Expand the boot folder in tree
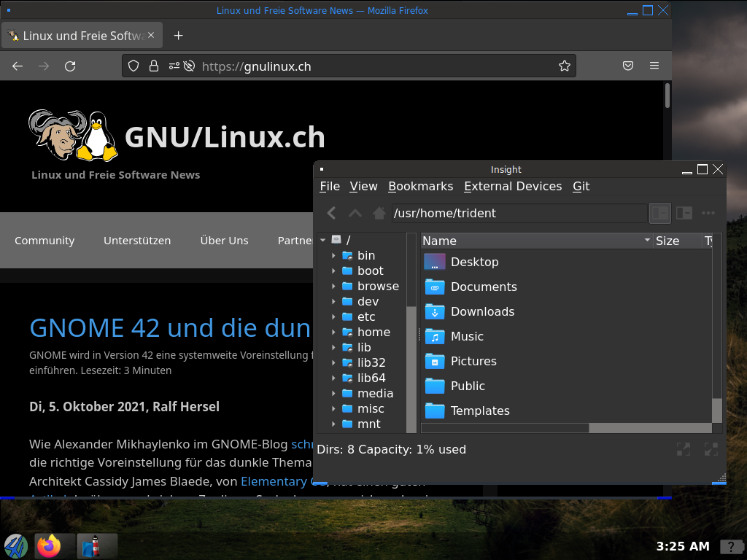This screenshot has width=747, height=560. point(333,271)
